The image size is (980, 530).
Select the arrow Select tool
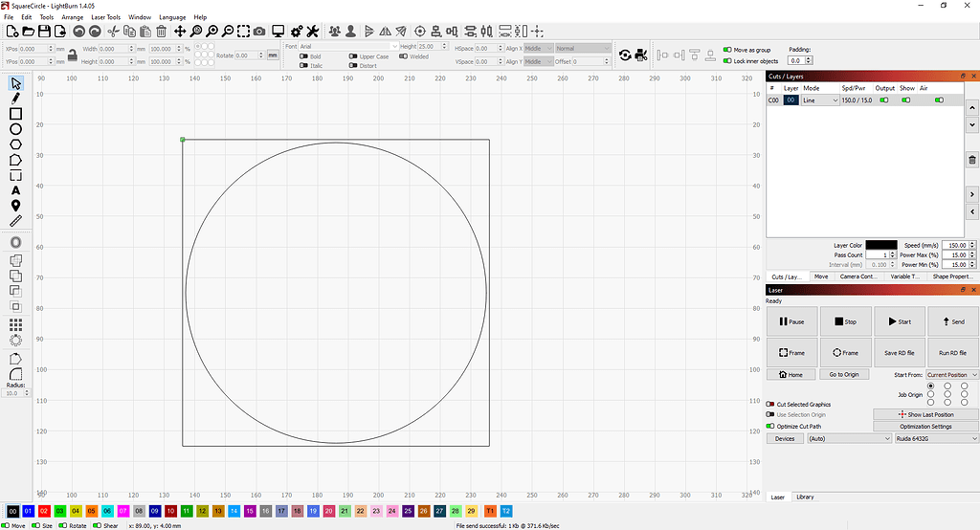(15, 83)
